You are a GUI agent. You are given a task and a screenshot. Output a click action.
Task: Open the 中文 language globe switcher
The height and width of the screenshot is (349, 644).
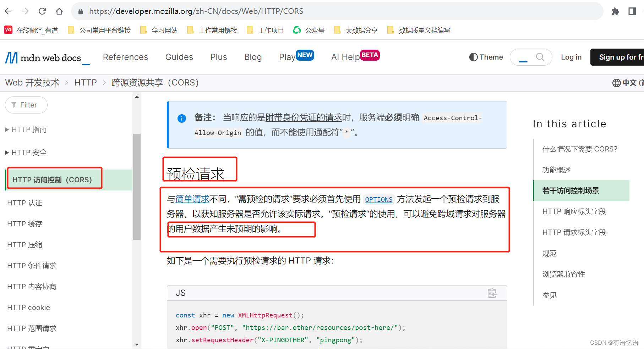coord(628,83)
